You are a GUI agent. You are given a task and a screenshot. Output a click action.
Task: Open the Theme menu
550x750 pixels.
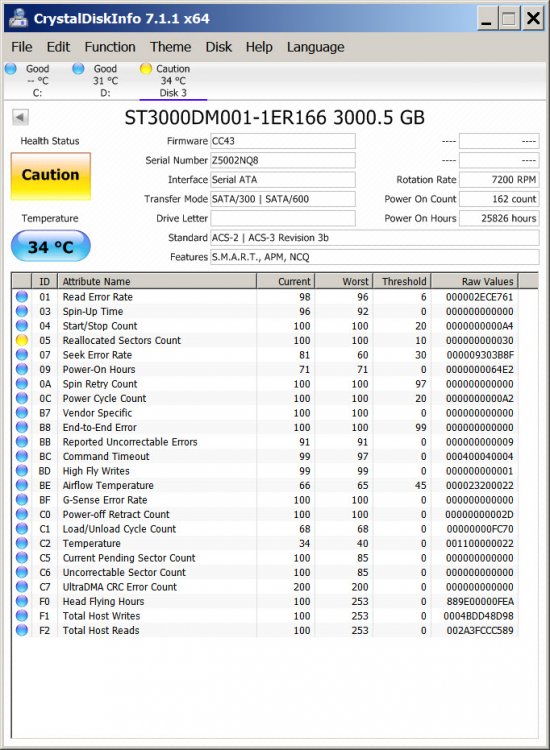coord(170,47)
